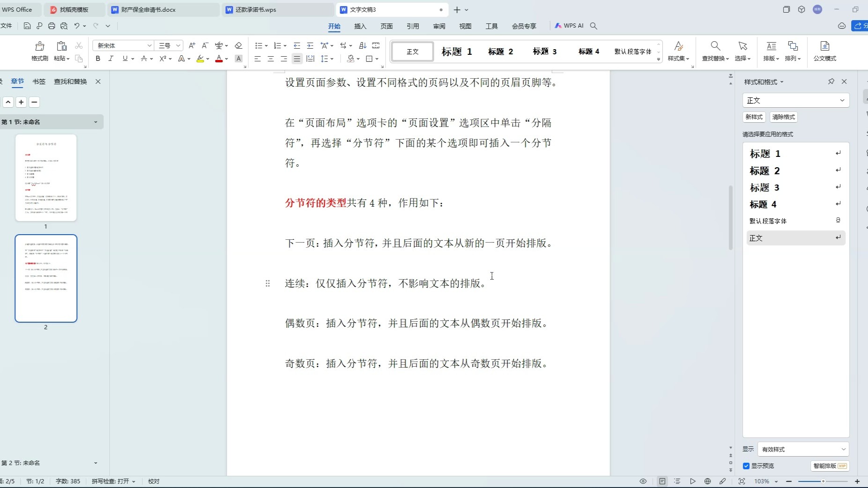
Task: Open the 视图 ribbon tab
Action: point(465,26)
